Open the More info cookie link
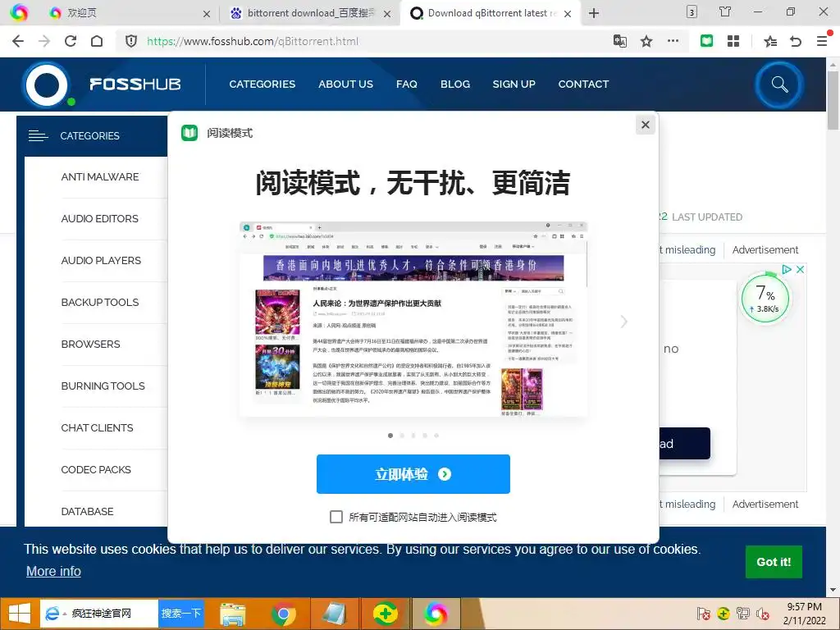Image resolution: width=840 pixels, height=630 pixels. 53,571
